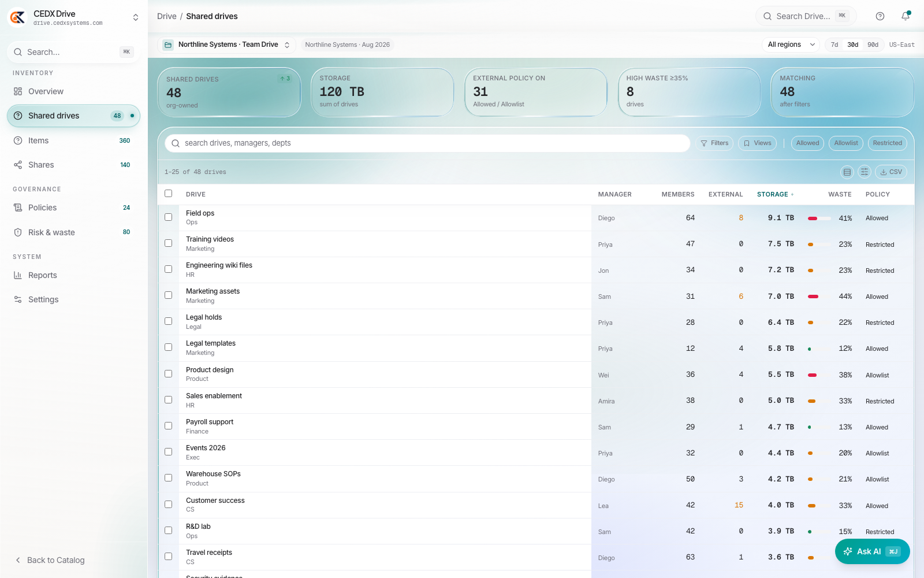Click Field ops waste bar at 41%

[819, 218]
